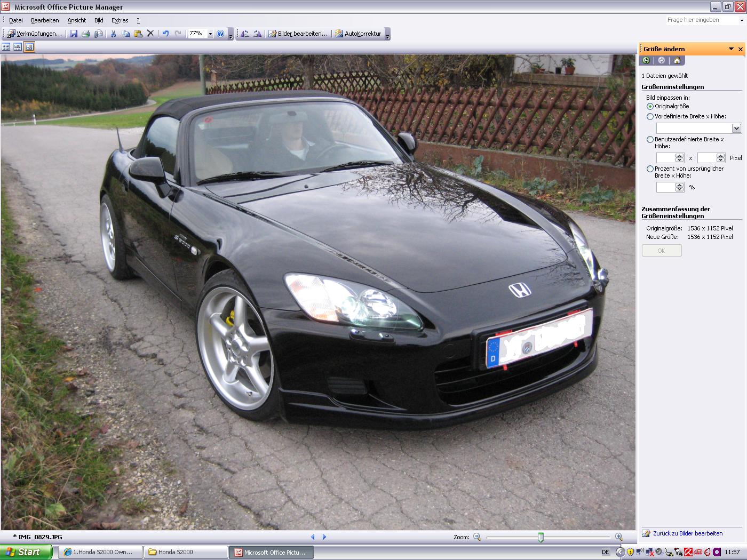Rotate the picture left using toolbar icon
The width and height of the screenshot is (747, 560).
pos(245,34)
